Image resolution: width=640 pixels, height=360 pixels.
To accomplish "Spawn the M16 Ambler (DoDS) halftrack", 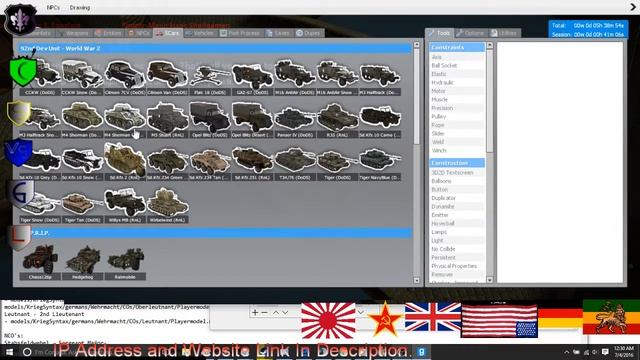I will point(294,78).
